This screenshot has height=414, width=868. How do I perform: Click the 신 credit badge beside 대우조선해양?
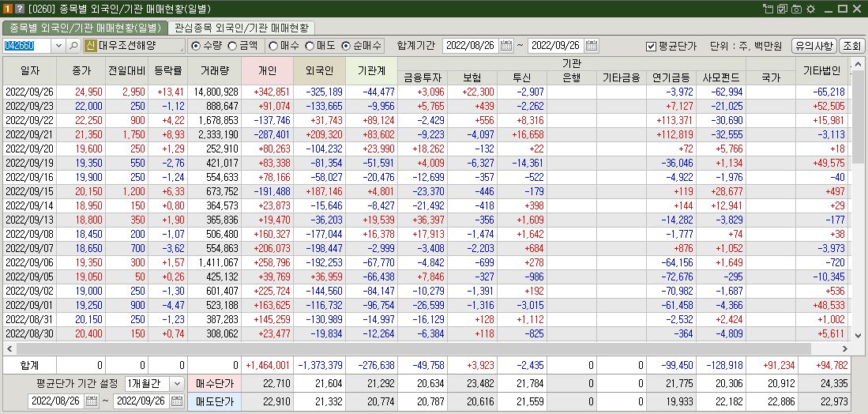[x=91, y=46]
